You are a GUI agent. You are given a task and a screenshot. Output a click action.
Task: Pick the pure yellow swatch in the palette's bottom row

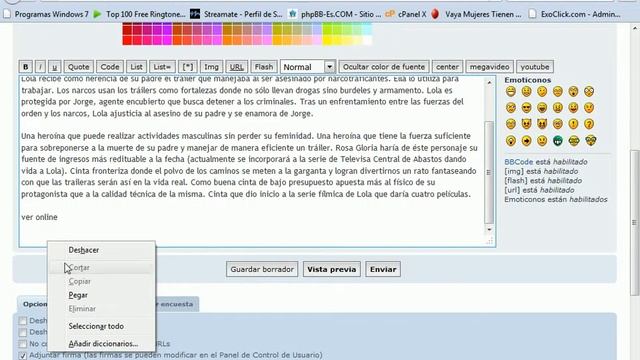327,40
